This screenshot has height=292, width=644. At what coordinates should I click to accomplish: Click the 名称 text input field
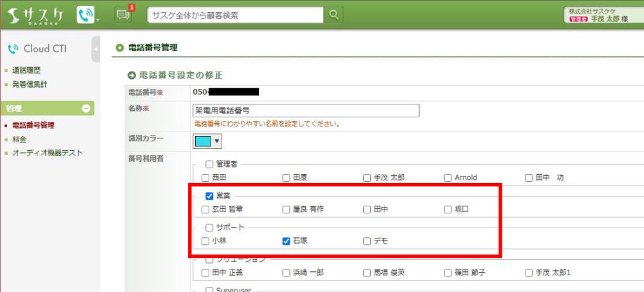pyautogui.click(x=306, y=110)
